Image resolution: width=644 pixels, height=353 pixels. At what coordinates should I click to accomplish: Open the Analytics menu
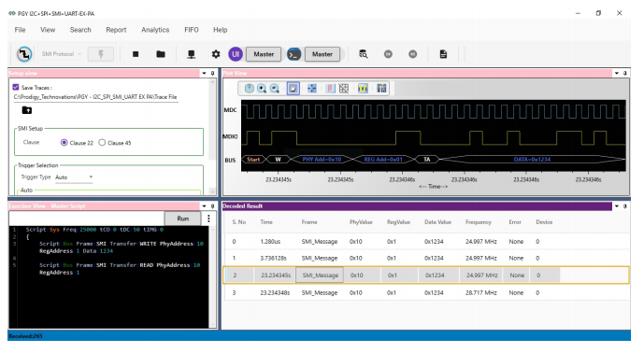click(x=155, y=30)
